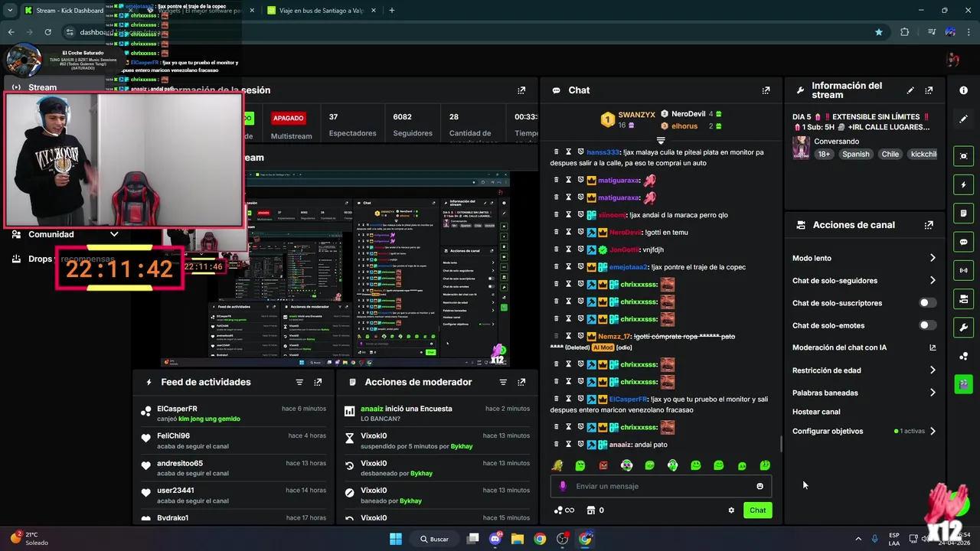980x551 pixels.
Task: Insert the red angry face emote
Action: point(603,465)
